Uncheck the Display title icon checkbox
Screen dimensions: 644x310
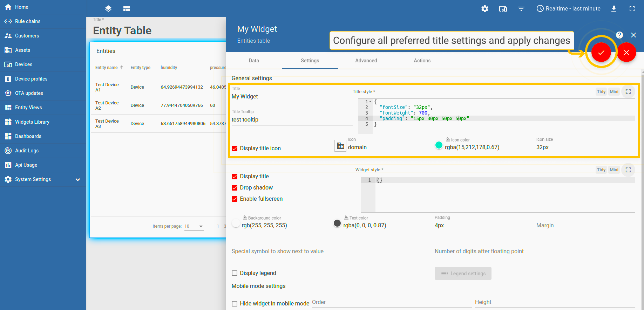(x=235, y=149)
